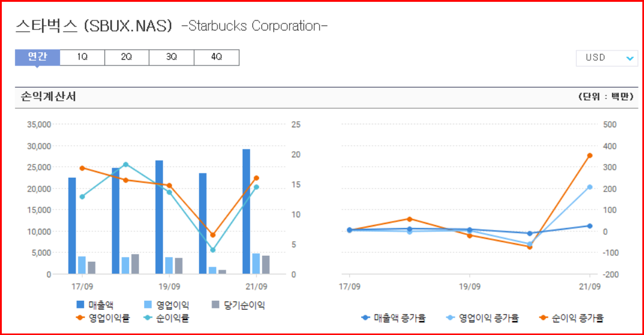Click the left chart's 21/09 label
Screen dimensions: 644x335
257,286
